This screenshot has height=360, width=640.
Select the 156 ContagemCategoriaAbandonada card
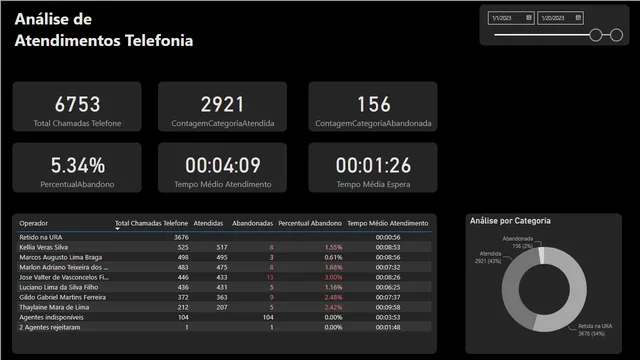373,107
